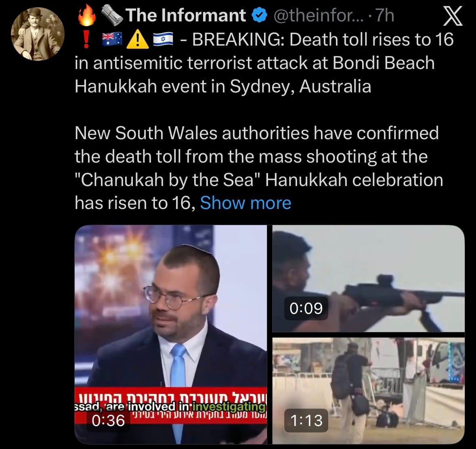Click the X logo icon
The height and width of the screenshot is (449, 476).
[453, 16]
